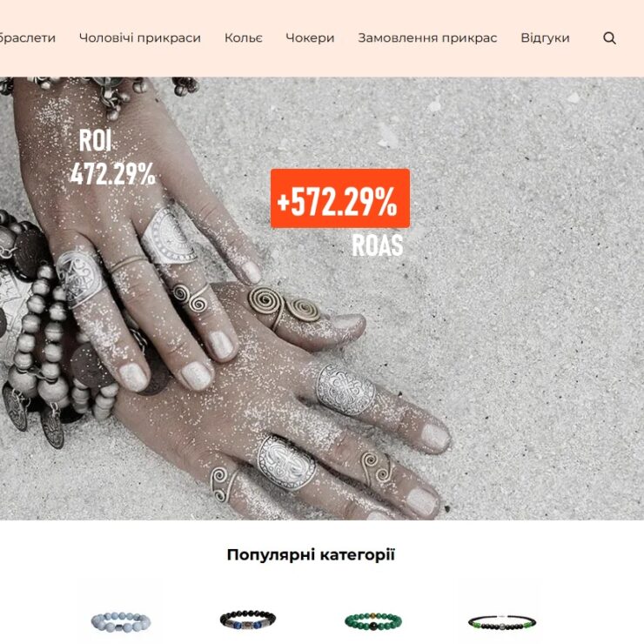This screenshot has height=644, width=644.
Task: Click the engraved wide ring on lower hand
Action: (x=286, y=463)
